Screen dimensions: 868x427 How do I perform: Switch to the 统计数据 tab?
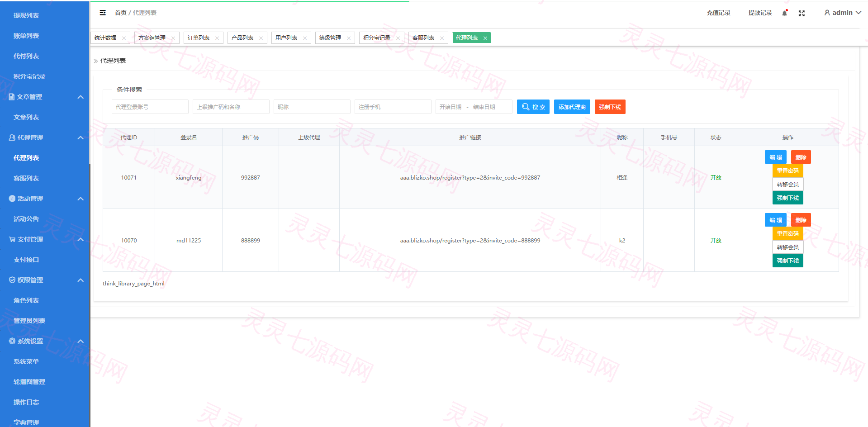(x=105, y=38)
